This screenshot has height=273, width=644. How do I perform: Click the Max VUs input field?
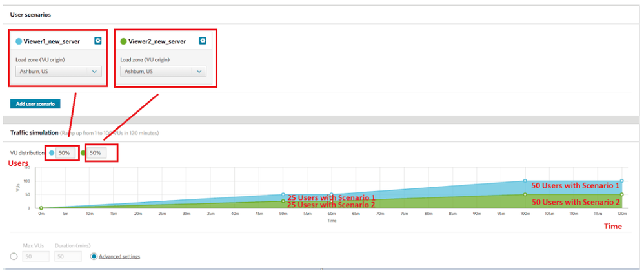tap(36, 256)
